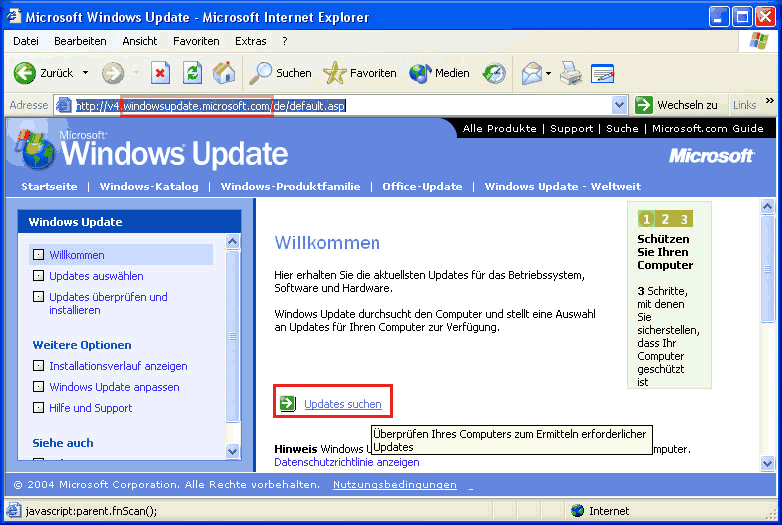The width and height of the screenshot is (782, 525).
Task: Click the IE icon in the title bar
Action: [x=13, y=16]
